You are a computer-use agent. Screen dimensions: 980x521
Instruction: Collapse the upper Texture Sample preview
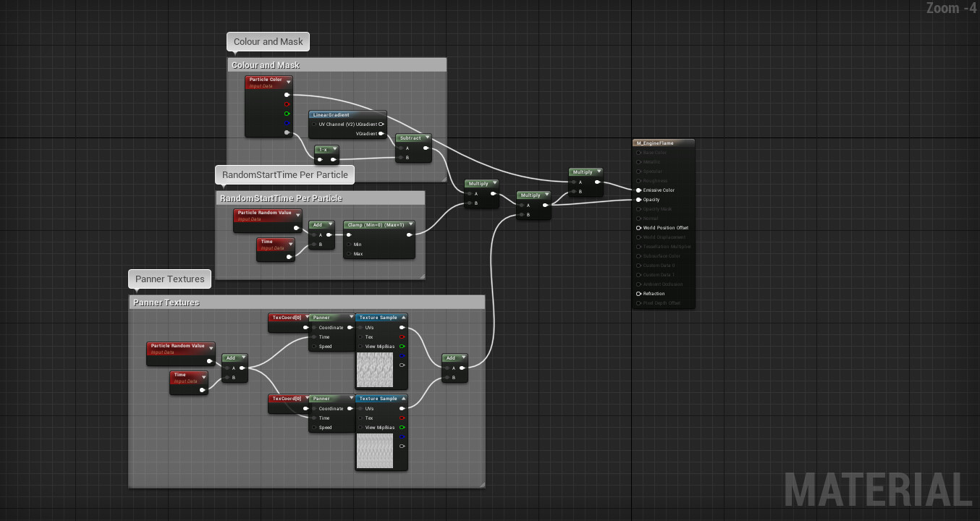(x=402, y=317)
